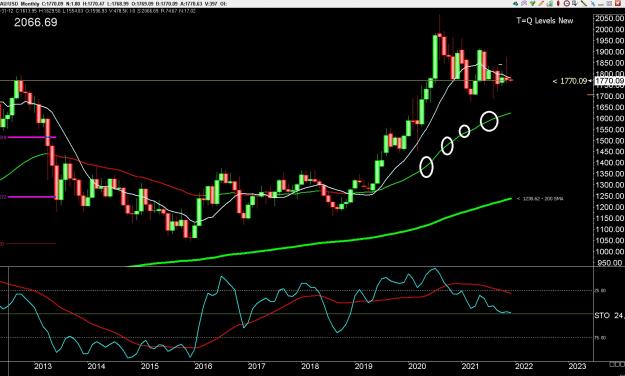Click the 2000.00 price axis label
This screenshot has height=376, width=625.
click(x=609, y=30)
